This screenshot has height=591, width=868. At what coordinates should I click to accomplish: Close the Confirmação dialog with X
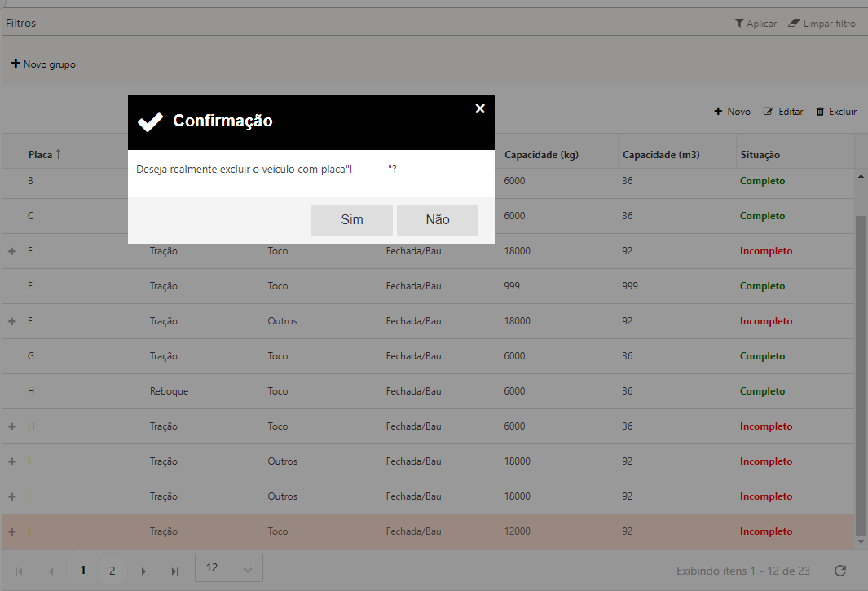(480, 108)
